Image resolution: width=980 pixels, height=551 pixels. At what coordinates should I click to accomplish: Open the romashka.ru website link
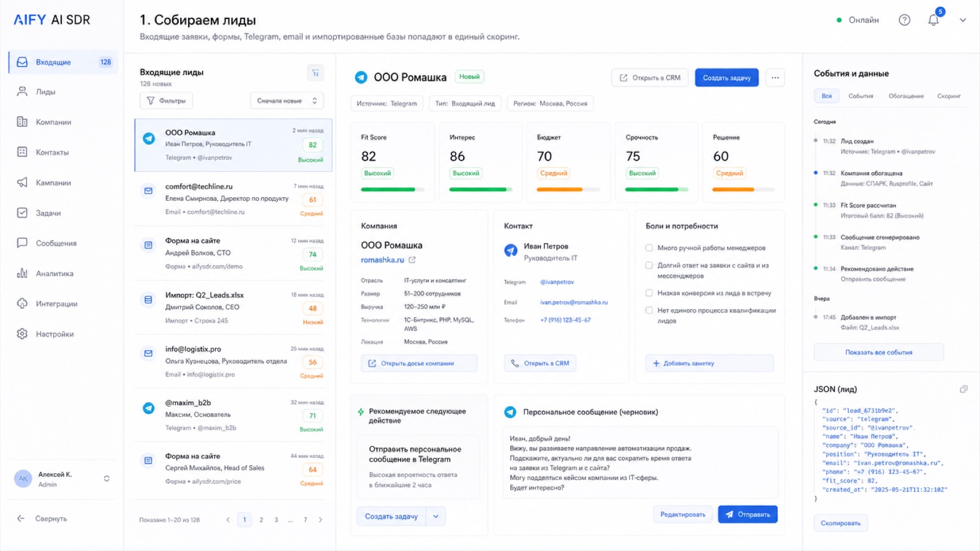[x=382, y=260]
